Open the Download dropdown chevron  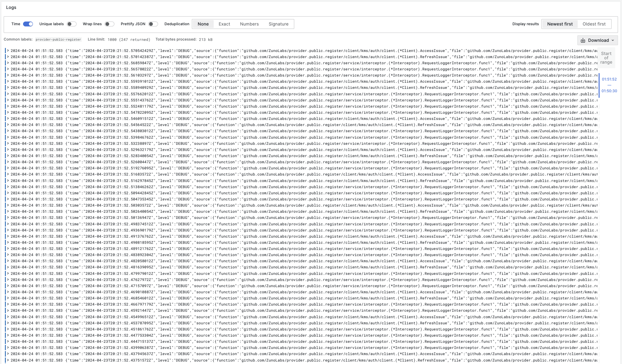[613, 40]
